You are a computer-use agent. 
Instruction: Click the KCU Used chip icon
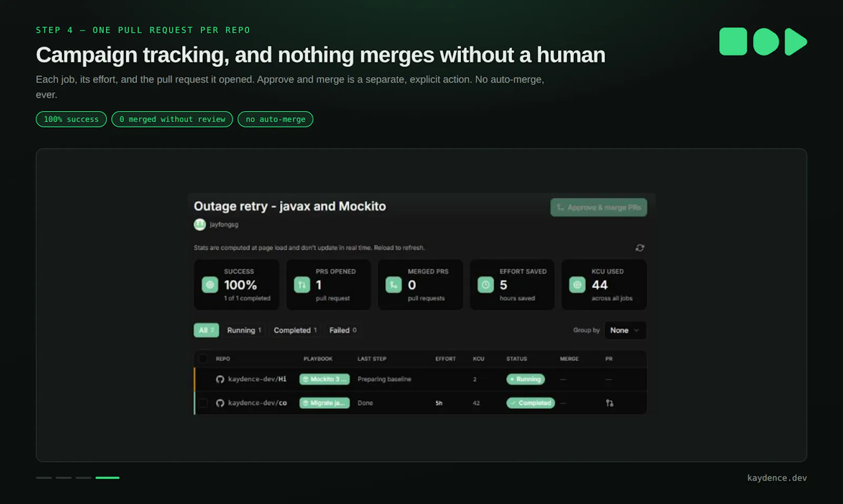click(577, 285)
